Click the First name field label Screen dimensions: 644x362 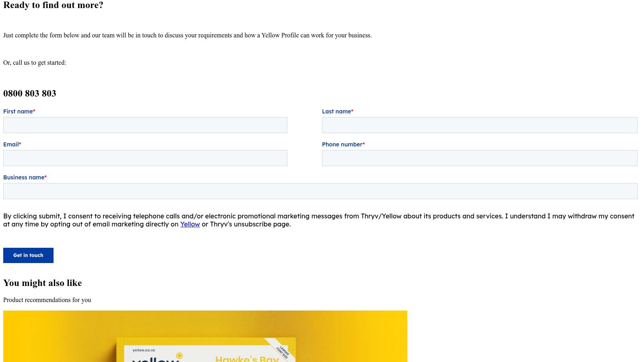[17, 111]
